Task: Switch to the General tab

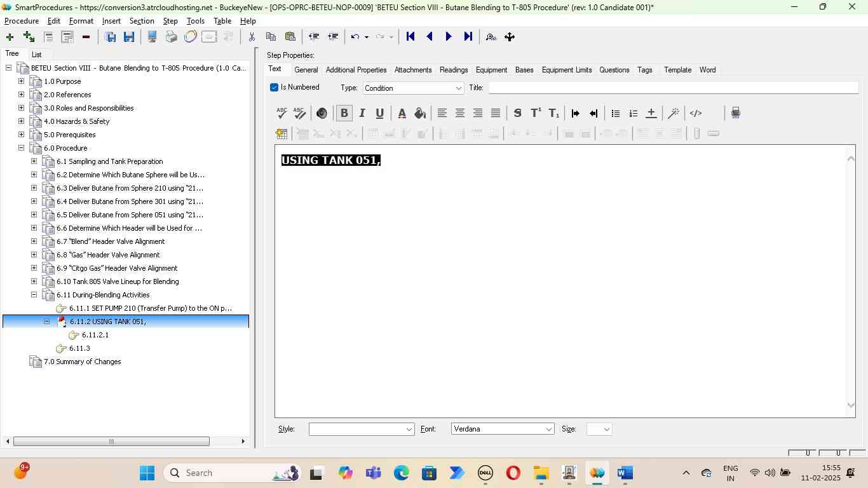Action: point(306,70)
